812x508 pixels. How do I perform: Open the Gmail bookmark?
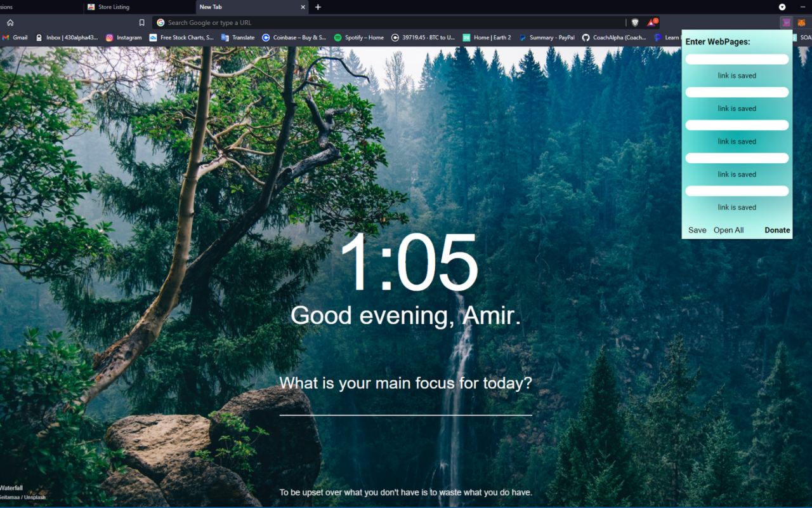[x=15, y=37]
